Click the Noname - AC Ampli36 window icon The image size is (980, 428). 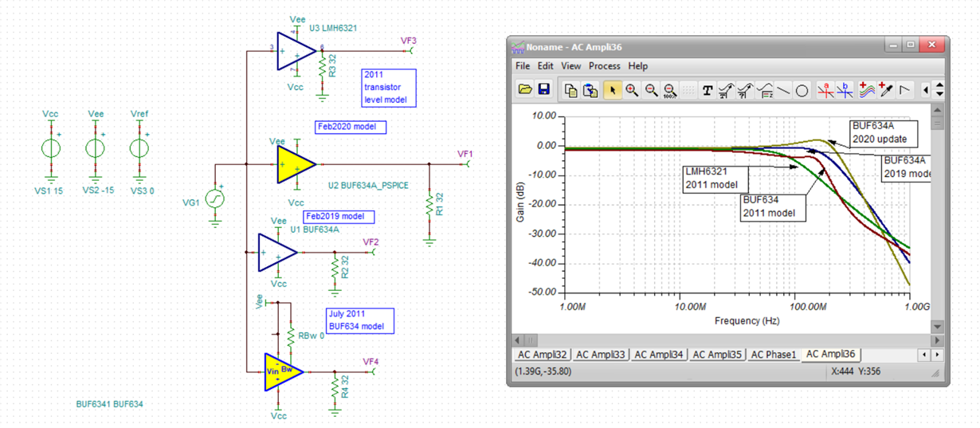519,46
